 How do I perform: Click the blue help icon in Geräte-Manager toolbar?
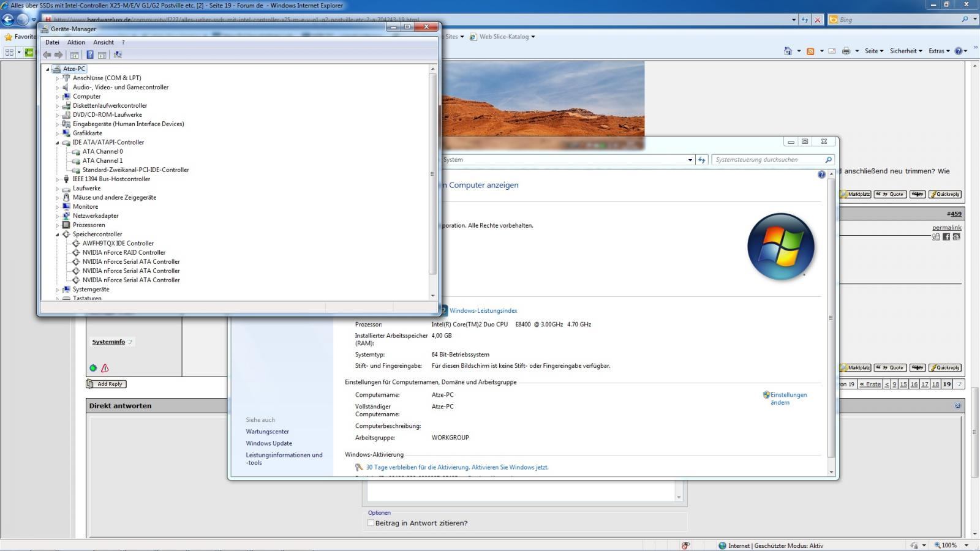tap(90, 54)
